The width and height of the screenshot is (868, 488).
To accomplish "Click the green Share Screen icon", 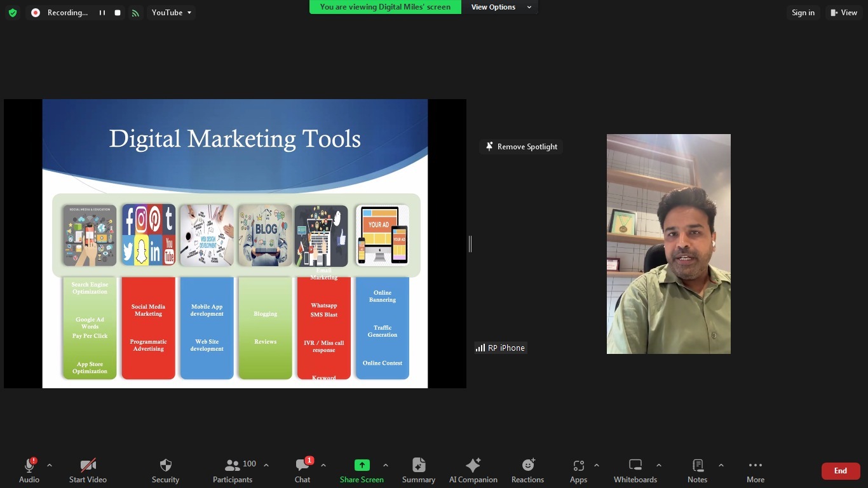I will [x=362, y=466].
